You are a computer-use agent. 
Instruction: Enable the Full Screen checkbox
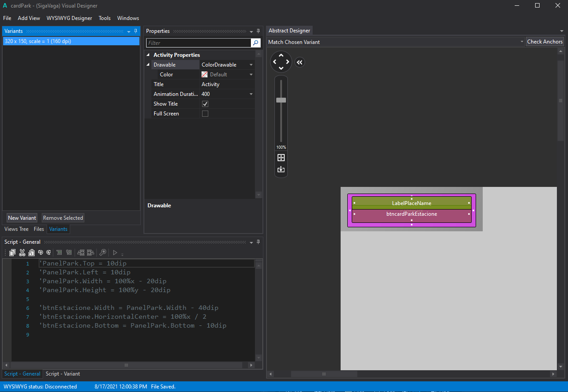tap(205, 114)
